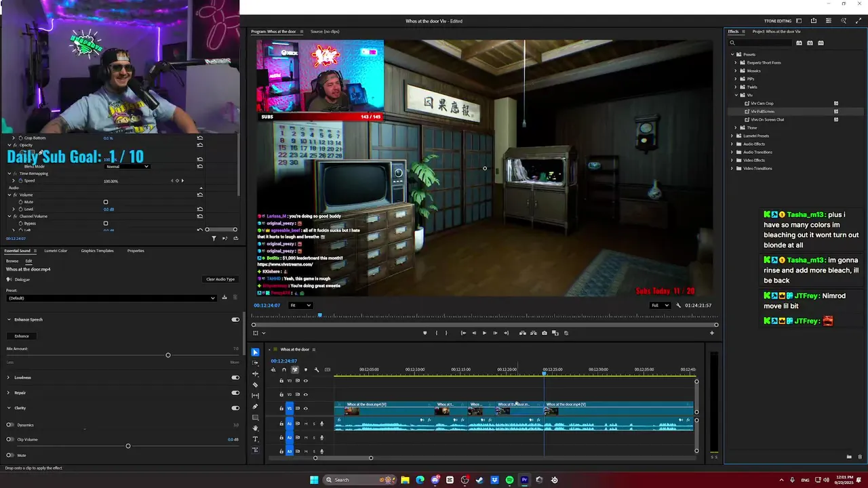
Task: Click the Export Frame camera icon
Action: 544,333
